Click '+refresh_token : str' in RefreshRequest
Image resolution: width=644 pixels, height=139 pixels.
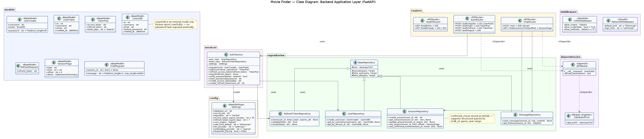coord(27,71)
